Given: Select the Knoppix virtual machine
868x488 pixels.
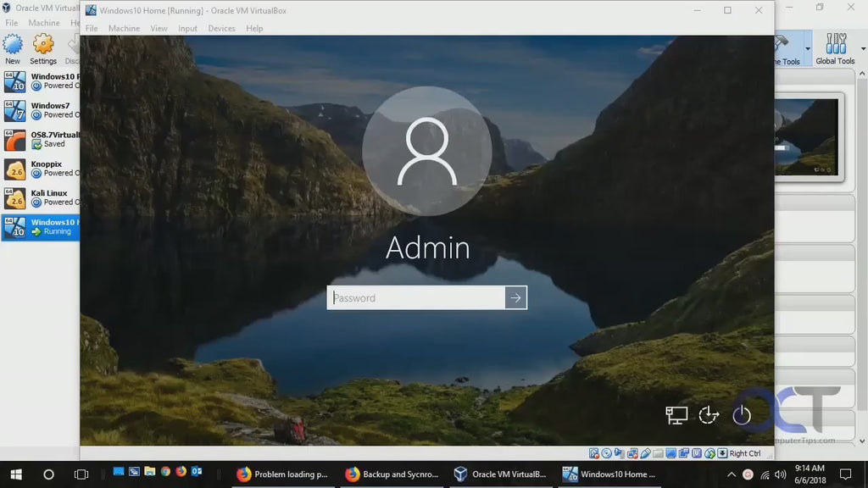Looking at the screenshot, I should point(41,168).
